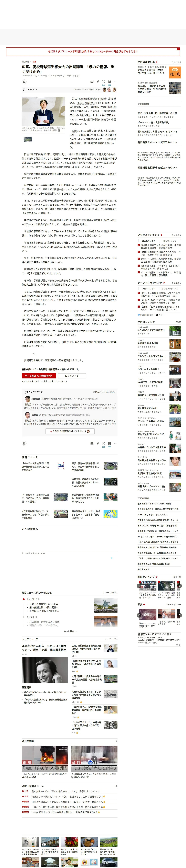Select the フェイスブック social ranking tab

pyautogui.click(x=148, y=289)
